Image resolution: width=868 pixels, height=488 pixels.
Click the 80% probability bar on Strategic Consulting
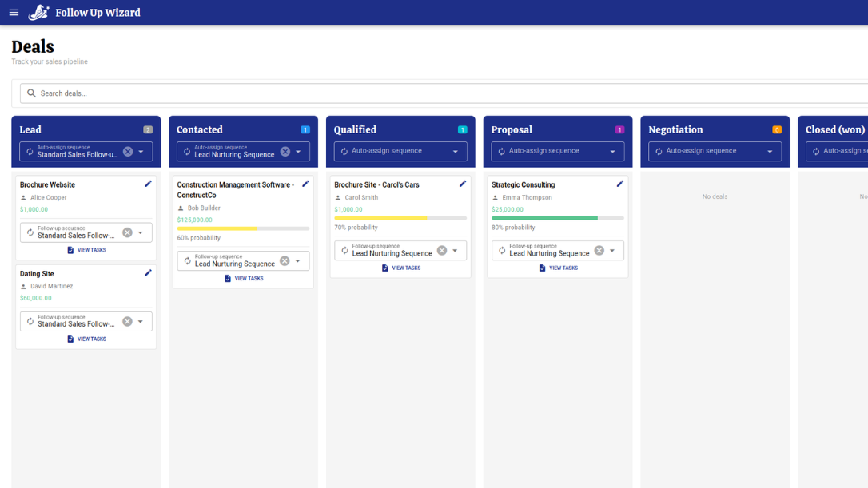click(557, 218)
